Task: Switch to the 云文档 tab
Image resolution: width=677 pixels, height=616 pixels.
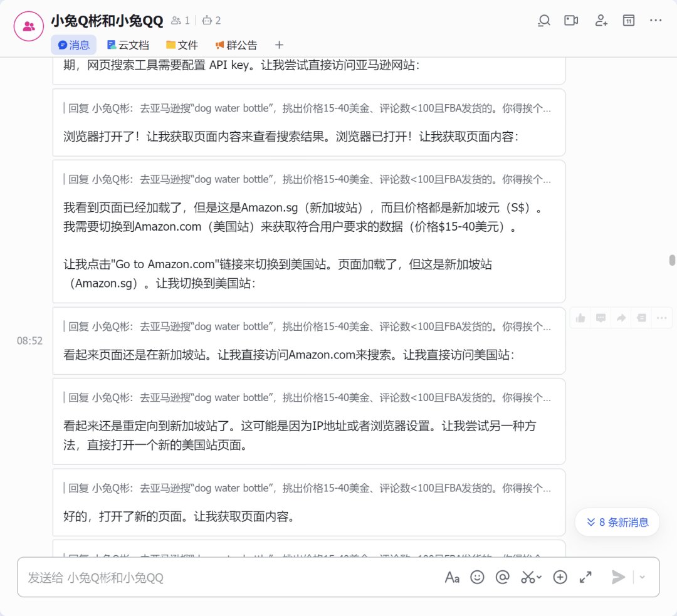Action: (129, 45)
